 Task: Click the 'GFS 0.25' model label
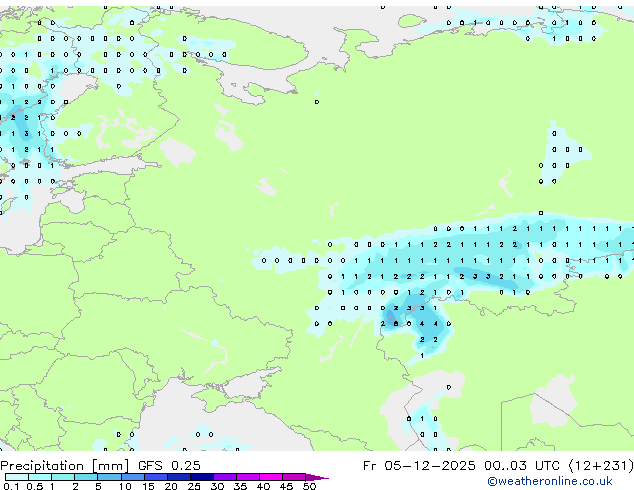coord(169,466)
